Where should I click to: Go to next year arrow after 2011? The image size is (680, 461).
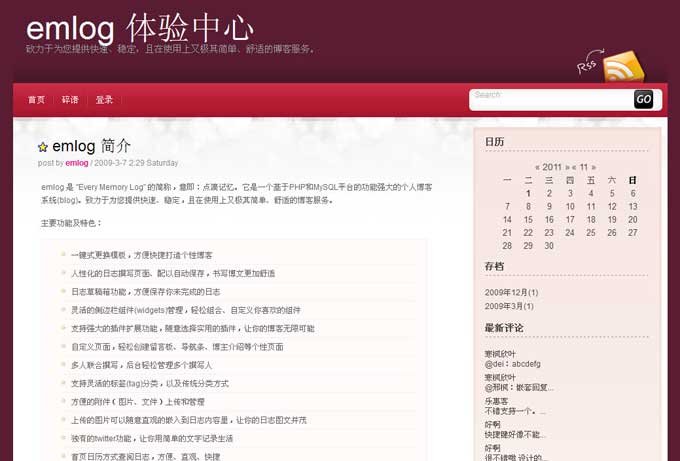click(x=568, y=167)
